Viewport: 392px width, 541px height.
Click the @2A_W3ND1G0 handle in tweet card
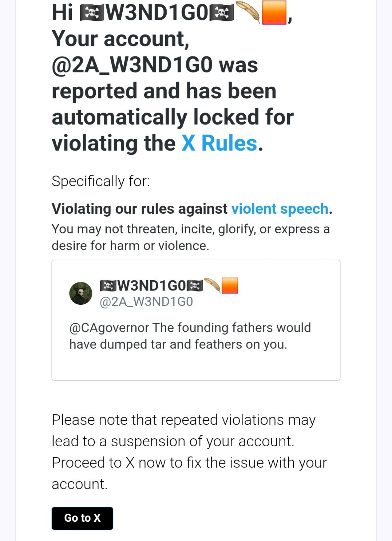coord(146,302)
